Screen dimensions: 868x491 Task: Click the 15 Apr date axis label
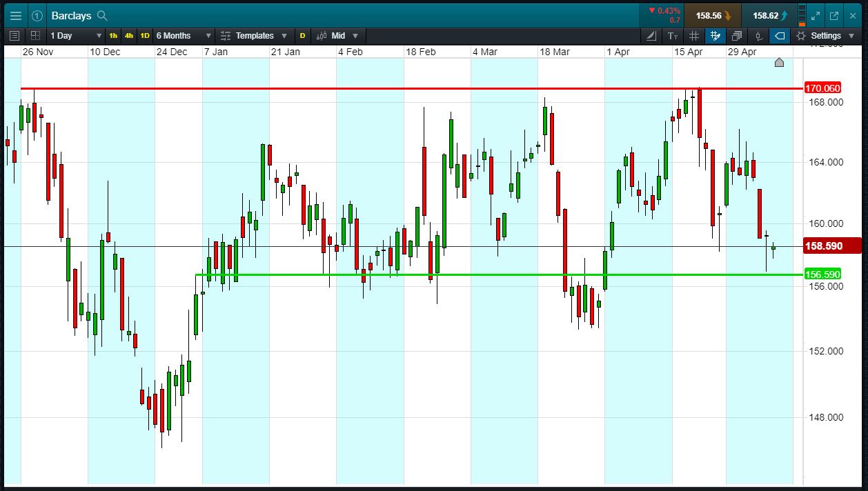point(688,52)
